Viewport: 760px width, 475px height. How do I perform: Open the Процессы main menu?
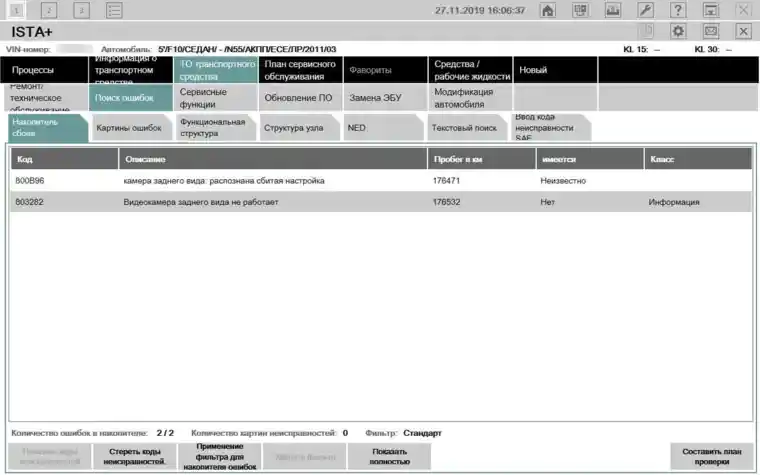point(45,70)
